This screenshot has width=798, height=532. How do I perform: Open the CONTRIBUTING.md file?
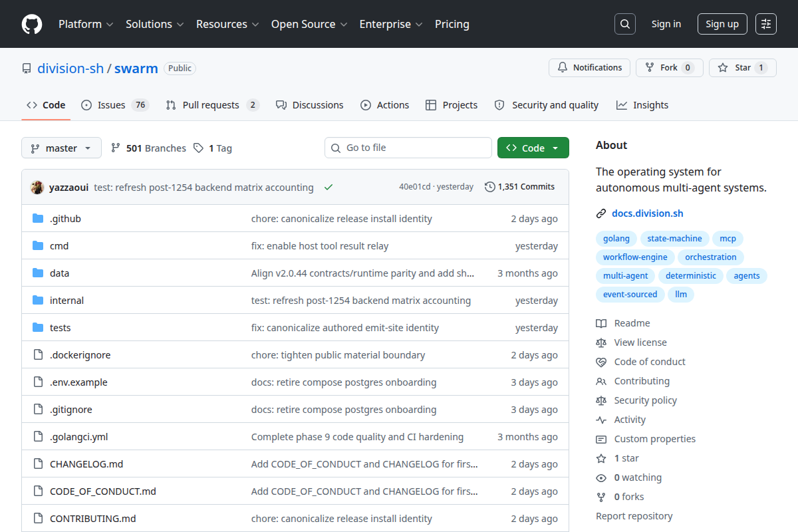[92, 519]
